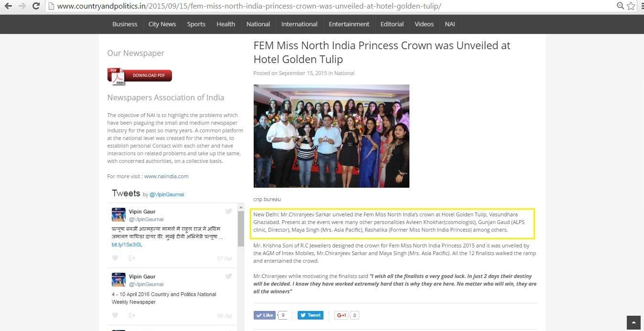Open the @VipinGaurnai link beside Tweets heading

coord(167,194)
